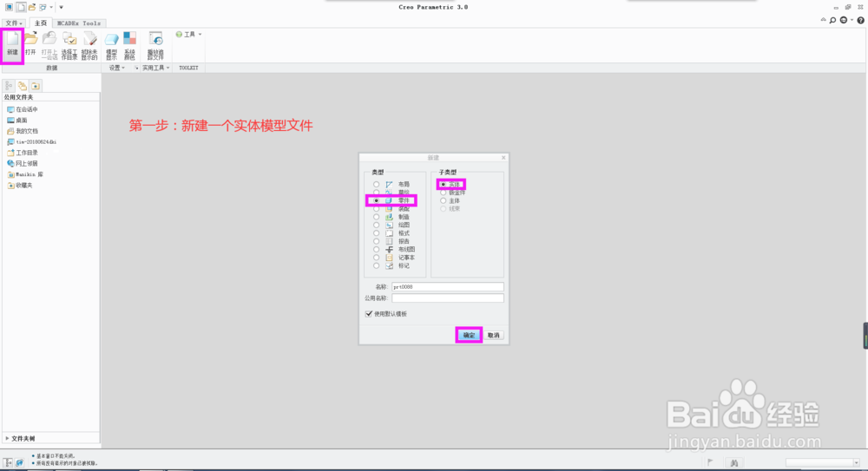Select the 制造 (Manufacturing) type radio button
The image size is (868, 471).
tap(377, 217)
